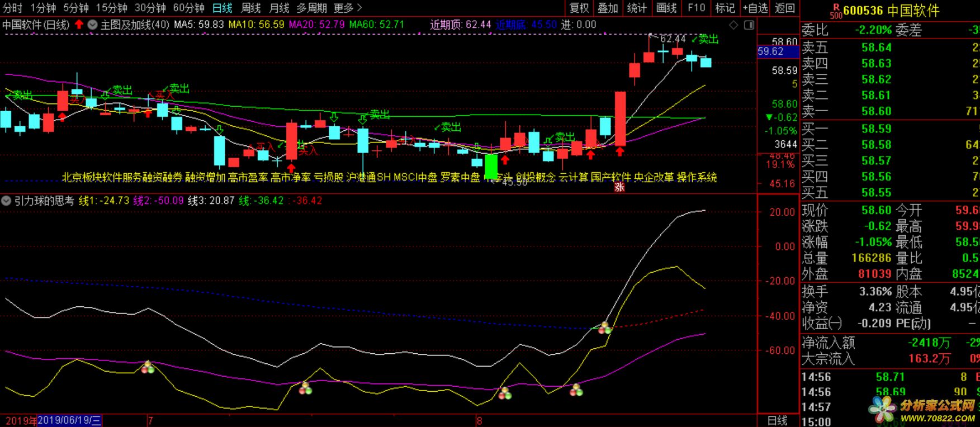Open the 沪港通SH concept tag
This screenshot has height=427, width=980.
369,178
